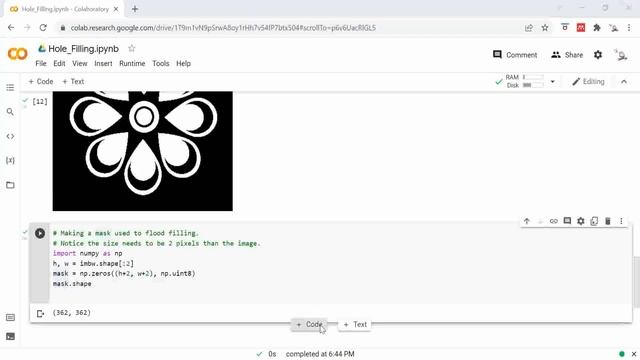Viewport: 640px width, 360px height.
Task: Rename the Hole_Filling.ipynb title
Action: pyautogui.click(x=83, y=49)
